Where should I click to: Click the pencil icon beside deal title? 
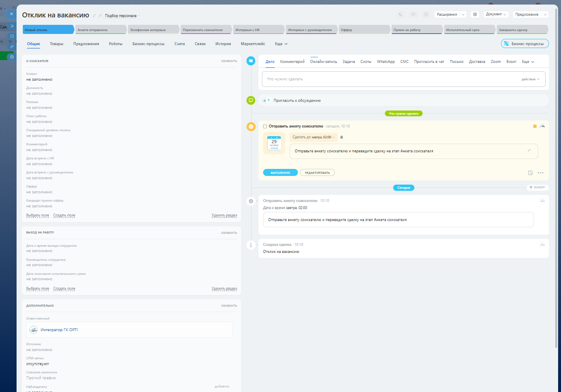click(94, 16)
